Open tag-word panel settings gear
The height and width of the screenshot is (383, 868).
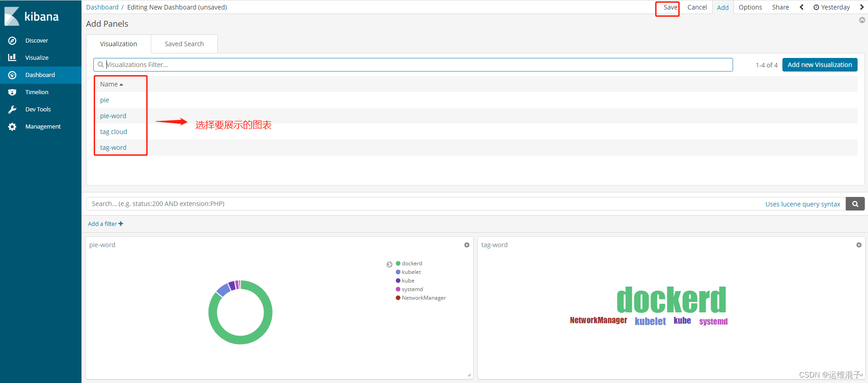(859, 245)
